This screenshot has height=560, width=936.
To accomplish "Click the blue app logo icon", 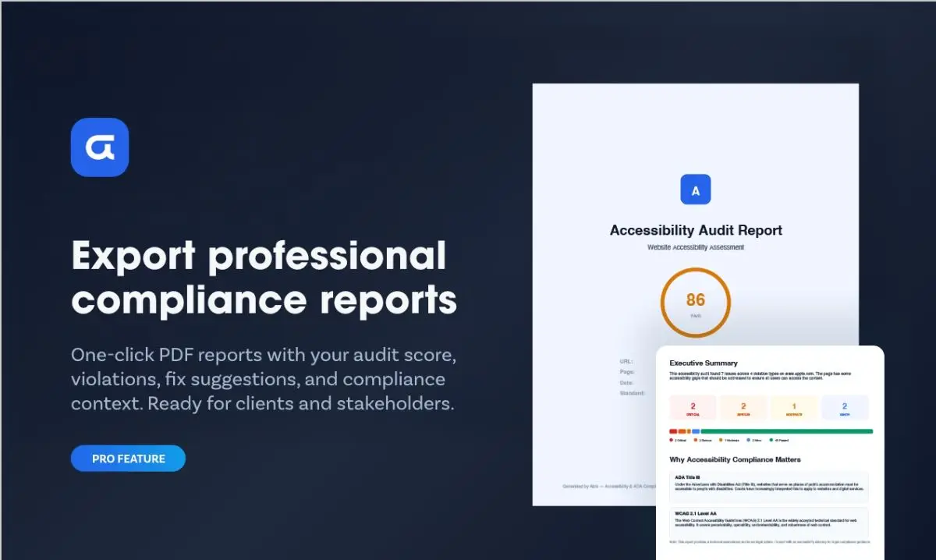I will coord(99,147).
